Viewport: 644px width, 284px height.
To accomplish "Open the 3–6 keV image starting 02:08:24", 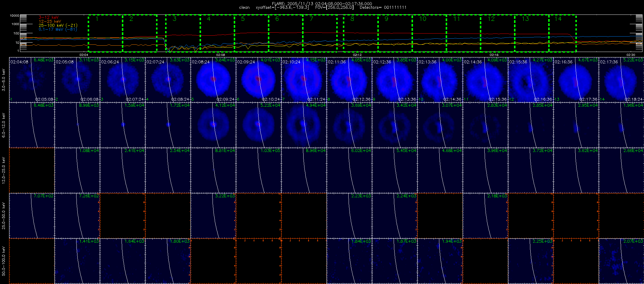I will [213, 79].
